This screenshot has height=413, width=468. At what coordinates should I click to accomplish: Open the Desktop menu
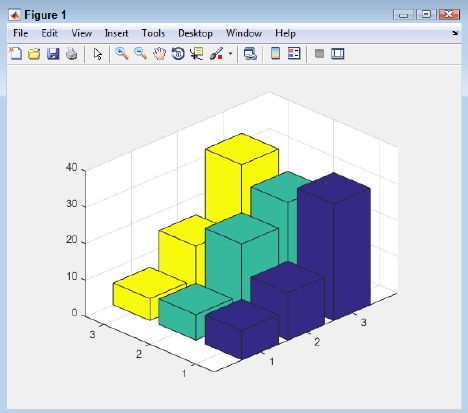(x=195, y=33)
